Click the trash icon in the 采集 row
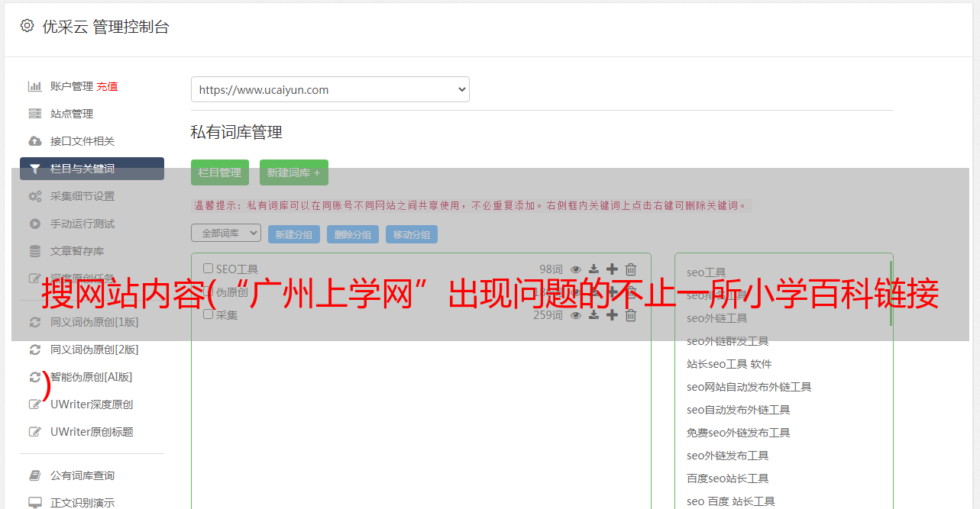Screen dimensions: 980x509 [630, 314]
